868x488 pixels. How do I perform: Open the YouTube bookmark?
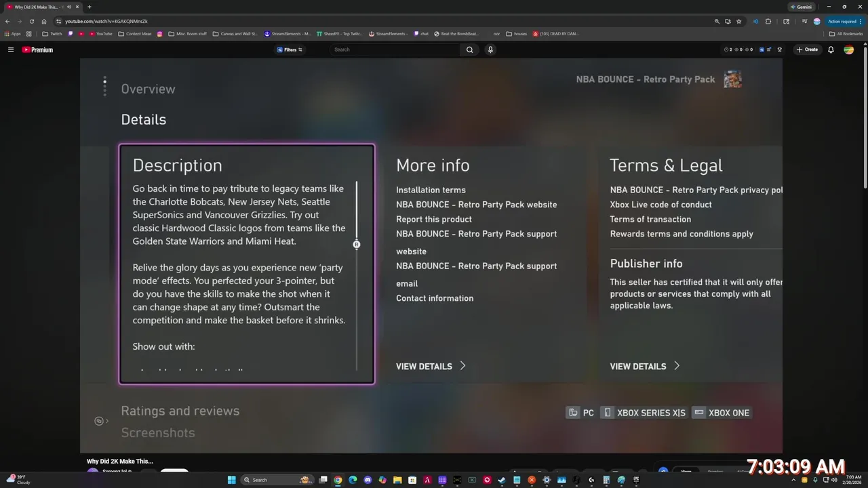pos(101,33)
